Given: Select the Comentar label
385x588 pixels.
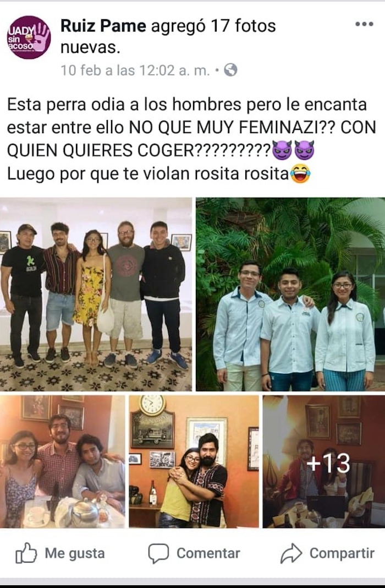Looking at the screenshot, I should [208, 553].
